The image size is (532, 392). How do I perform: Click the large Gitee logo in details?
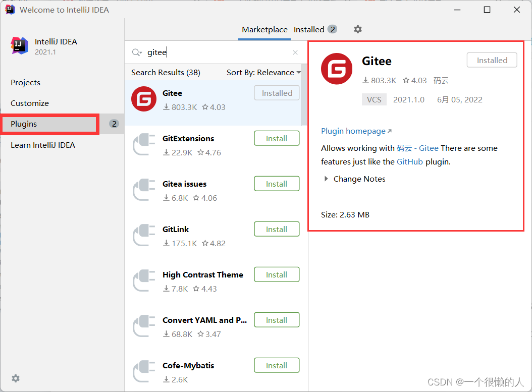click(x=337, y=69)
